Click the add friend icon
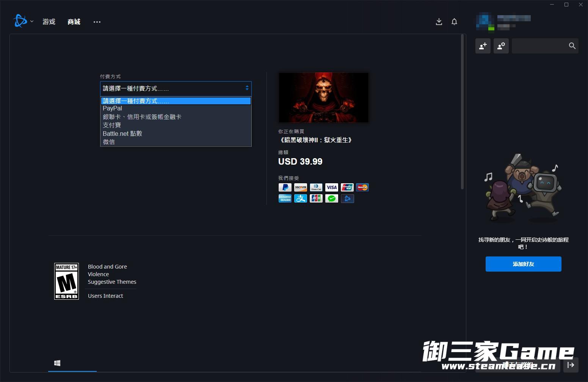The width and height of the screenshot is (588, 382). pyautogui.click(x=483, y=46)
